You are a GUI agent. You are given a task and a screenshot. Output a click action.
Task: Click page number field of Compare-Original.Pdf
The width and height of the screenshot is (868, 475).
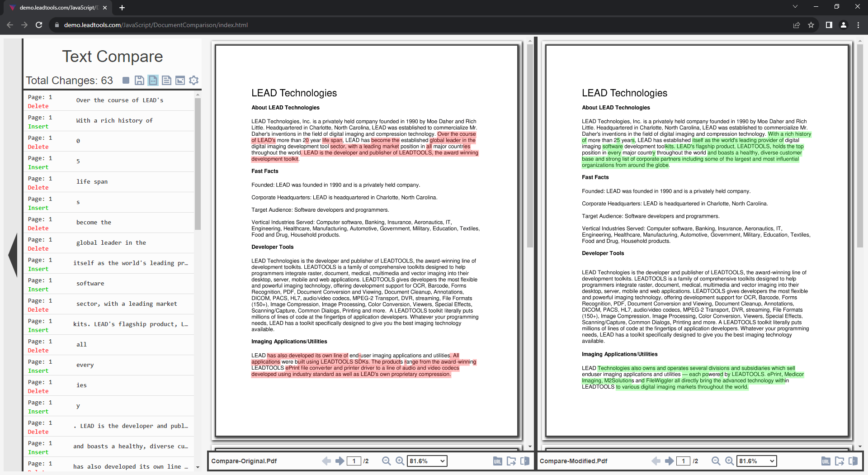[354, 461]
